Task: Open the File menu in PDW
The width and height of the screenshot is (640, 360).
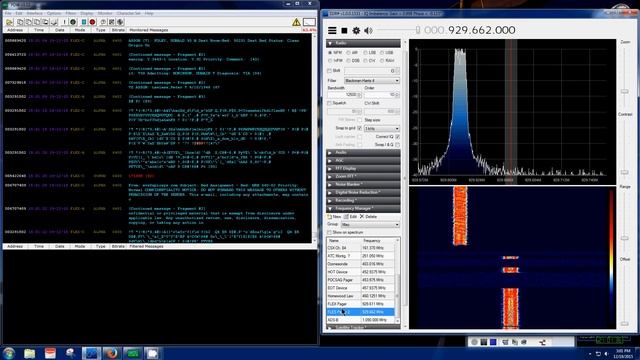Action: coord(8,13)
